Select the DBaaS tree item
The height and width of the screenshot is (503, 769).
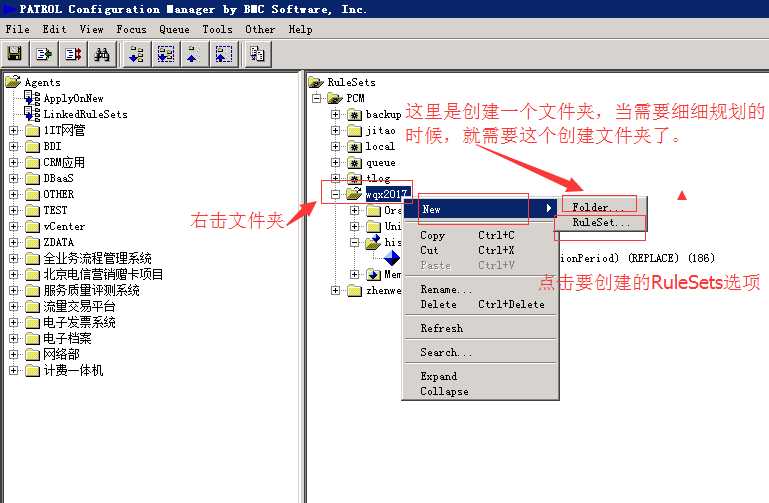coord(58,178)
